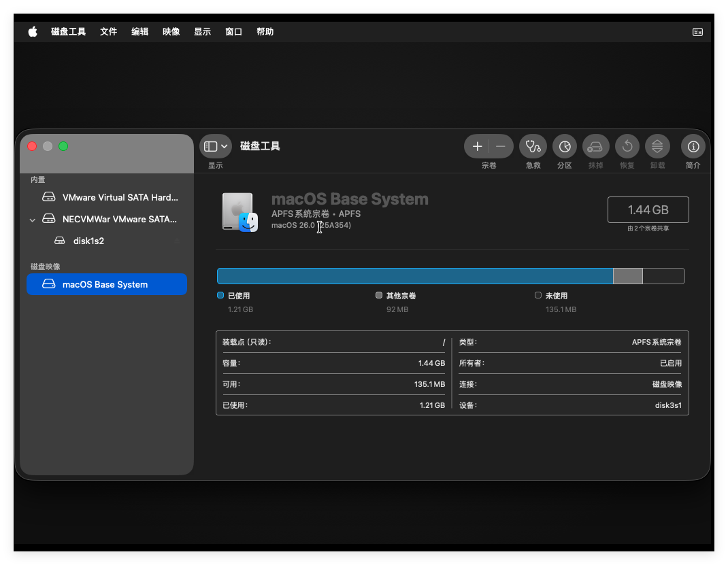Screen dimensions: 728x565
Task: Open the 帮助 menu
Action: pos(265,31)
